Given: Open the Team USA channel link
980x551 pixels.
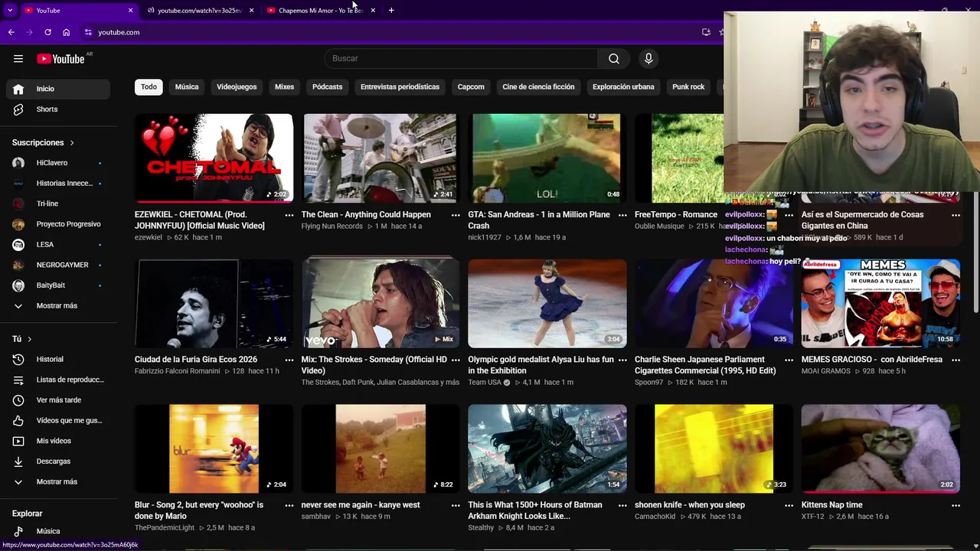Looking at the screenshot, I should pos(485,383).
